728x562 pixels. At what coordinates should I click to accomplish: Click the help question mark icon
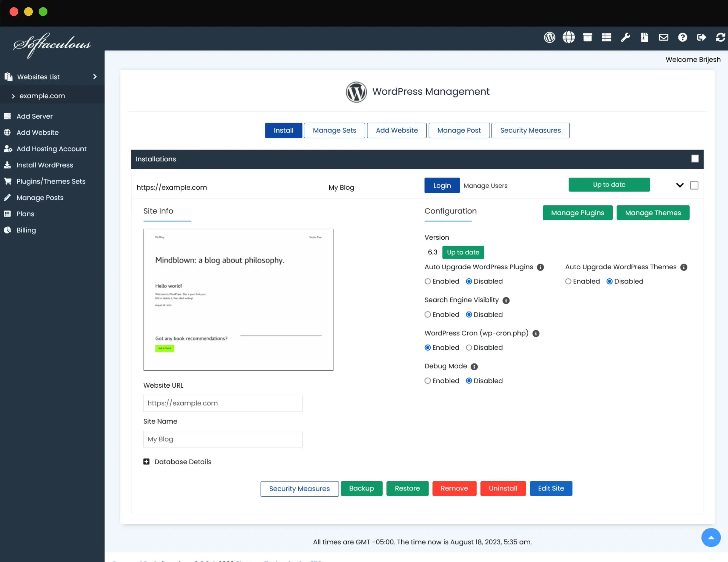[x=682, y=37]
